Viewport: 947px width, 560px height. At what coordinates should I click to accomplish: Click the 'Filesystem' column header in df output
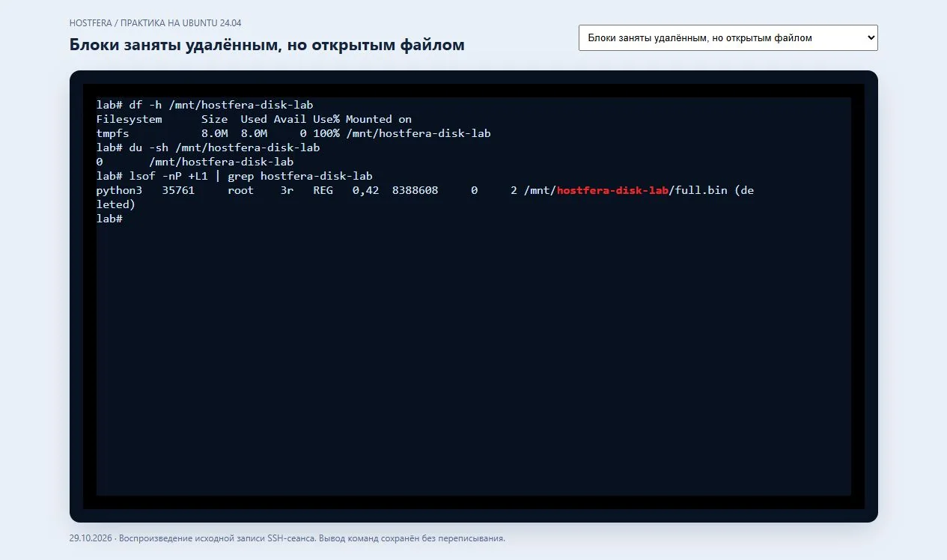pos(129,119)
